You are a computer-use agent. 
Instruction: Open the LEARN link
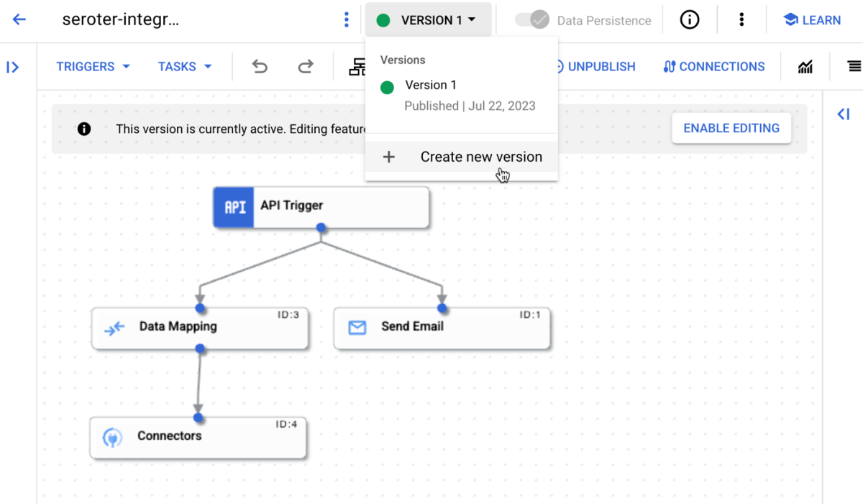pyautogui.click(x=812, y=19)
